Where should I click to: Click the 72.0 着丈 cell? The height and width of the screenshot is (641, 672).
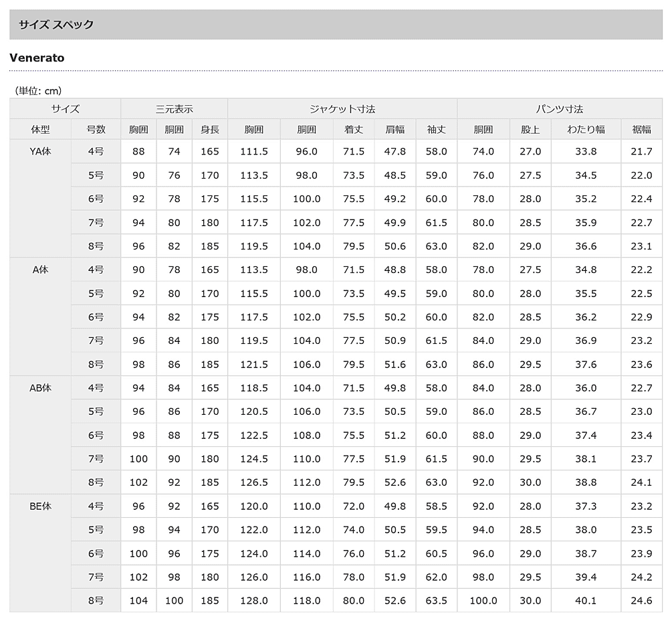354,507
